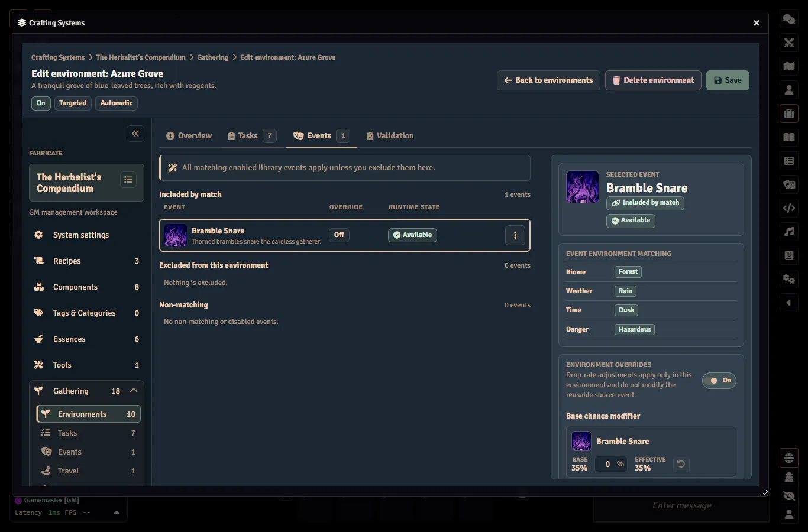Click the Dusk time tag
The image size is (808, 532).
626,310
